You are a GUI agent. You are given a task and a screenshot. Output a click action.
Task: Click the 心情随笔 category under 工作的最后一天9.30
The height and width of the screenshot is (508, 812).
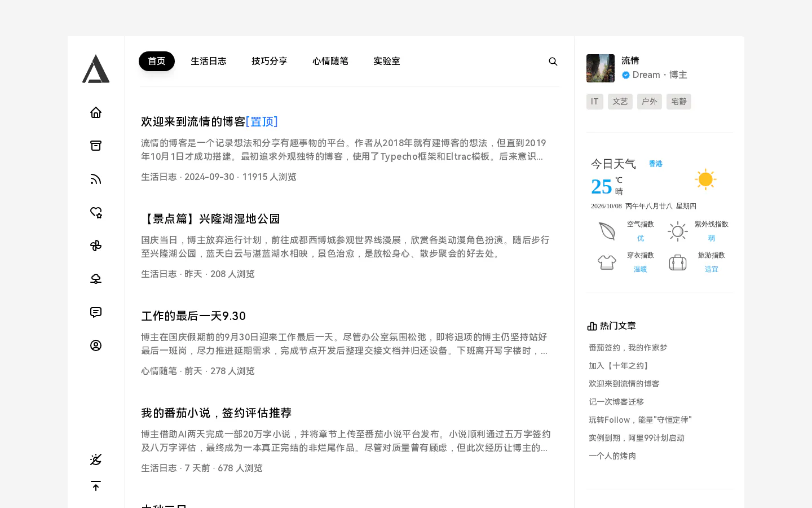coord(159,371)
